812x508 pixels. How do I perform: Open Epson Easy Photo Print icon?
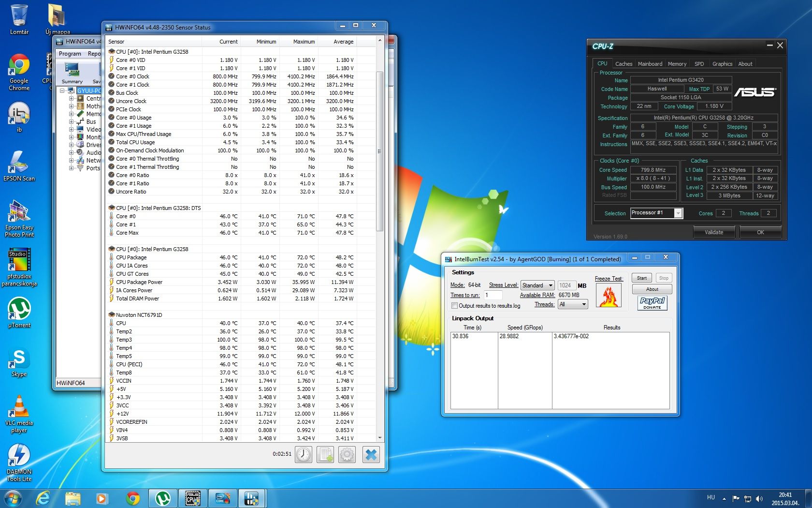tap(19, 219)
